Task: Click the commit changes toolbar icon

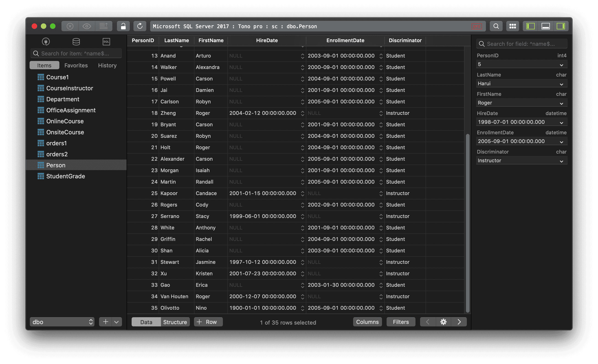Action: coord(104,26)
